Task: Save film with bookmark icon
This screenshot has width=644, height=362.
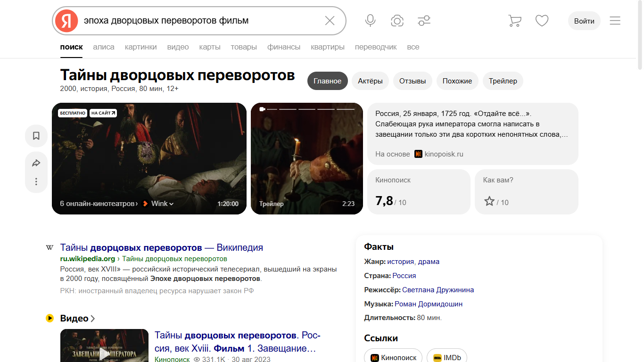Action: pyautogui.click(x=36, y=136)
